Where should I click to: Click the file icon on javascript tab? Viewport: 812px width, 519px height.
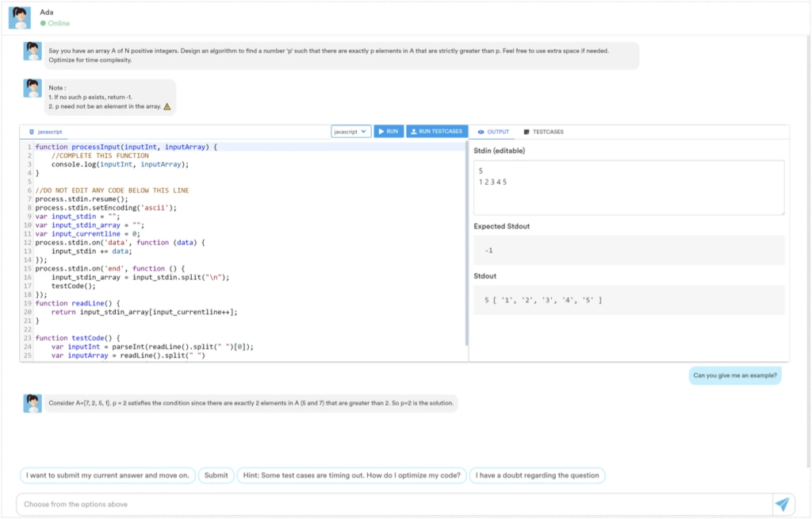pos(32,132)
